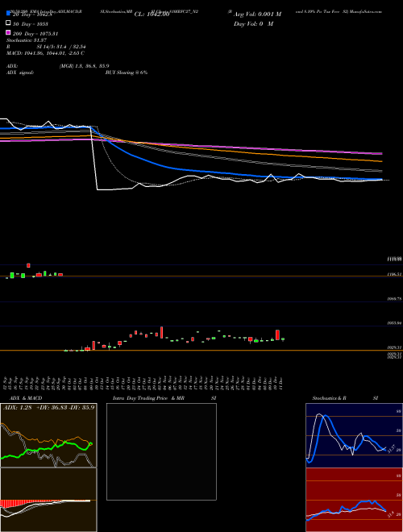Click the 'Day Vol: 0 M' label
The height and width of the screenshot is (532, 403).
(253, 23)
